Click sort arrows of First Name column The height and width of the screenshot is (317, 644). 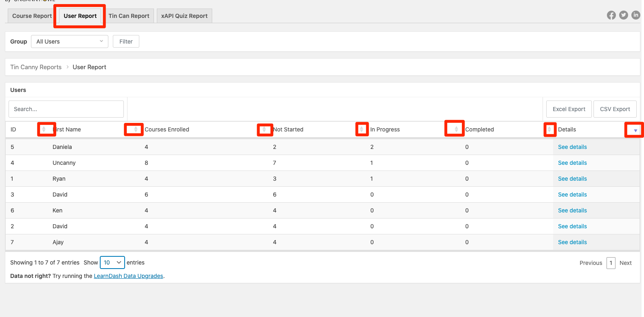136,129
